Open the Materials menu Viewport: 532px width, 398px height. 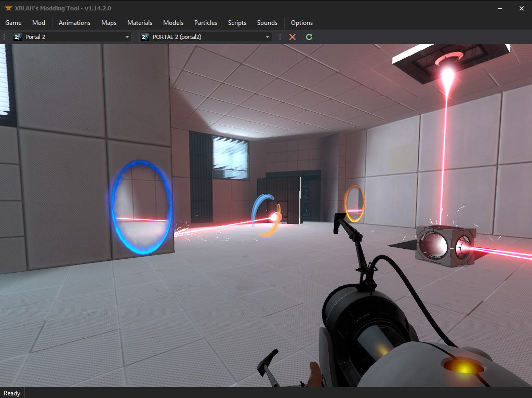point(139,22)
